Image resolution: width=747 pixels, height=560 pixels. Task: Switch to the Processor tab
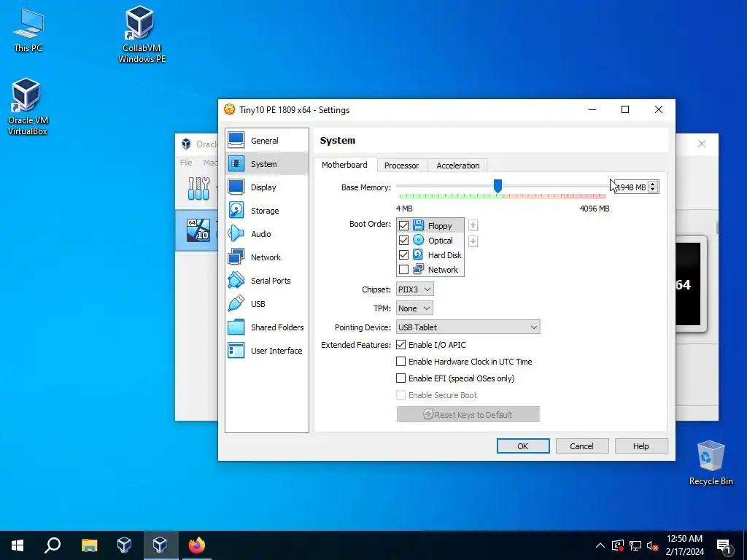pyautogui.click(x=402, y=166)
